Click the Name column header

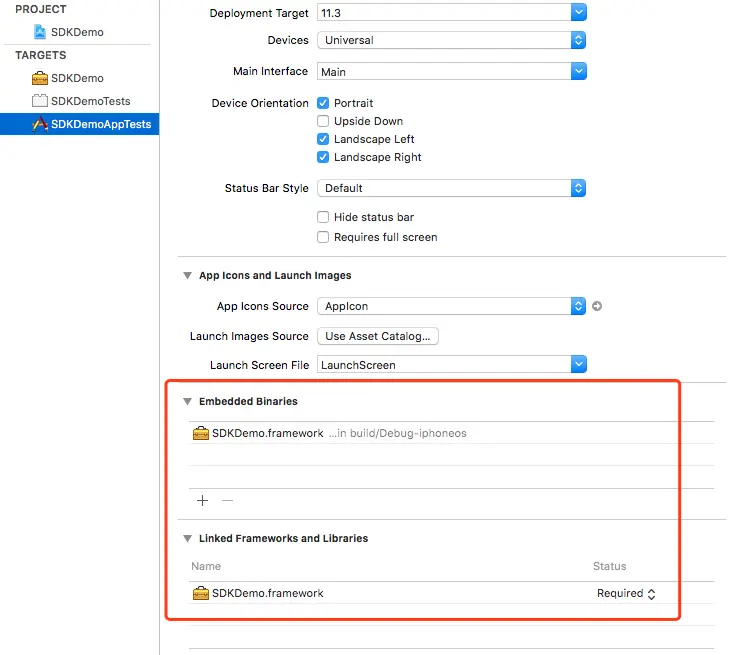[206, 566]
